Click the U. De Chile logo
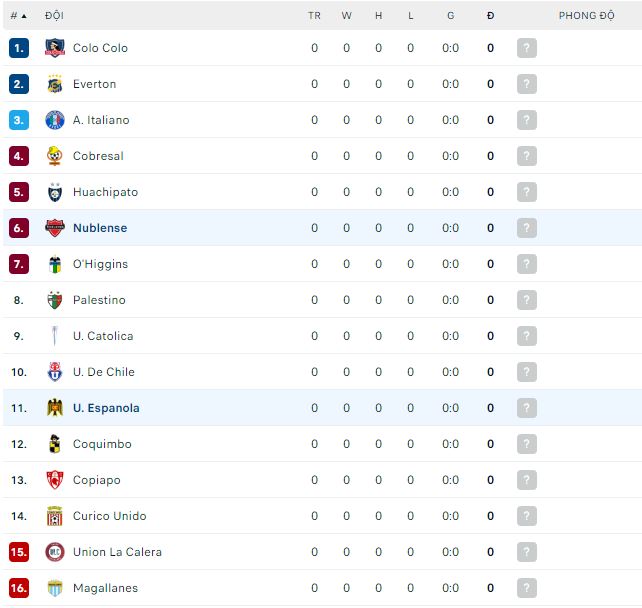This screenshot has width=642, height=608. tap(55, 372)
